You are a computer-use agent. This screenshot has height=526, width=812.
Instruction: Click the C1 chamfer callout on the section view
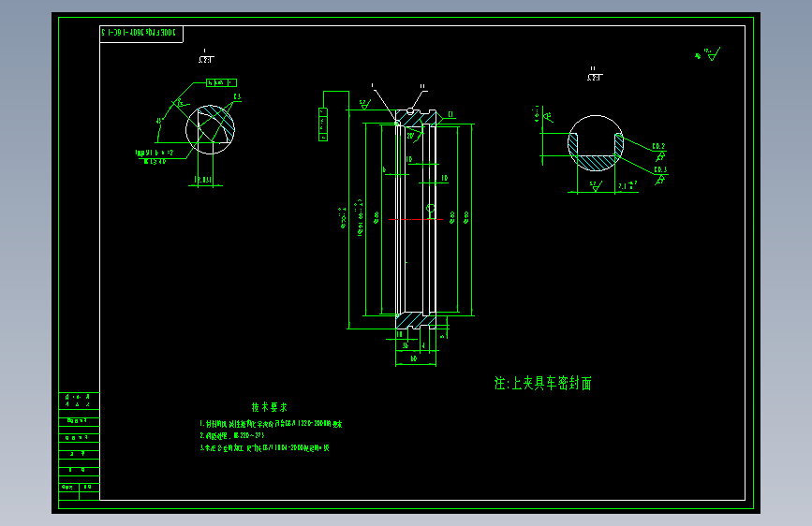pos(450,114)
